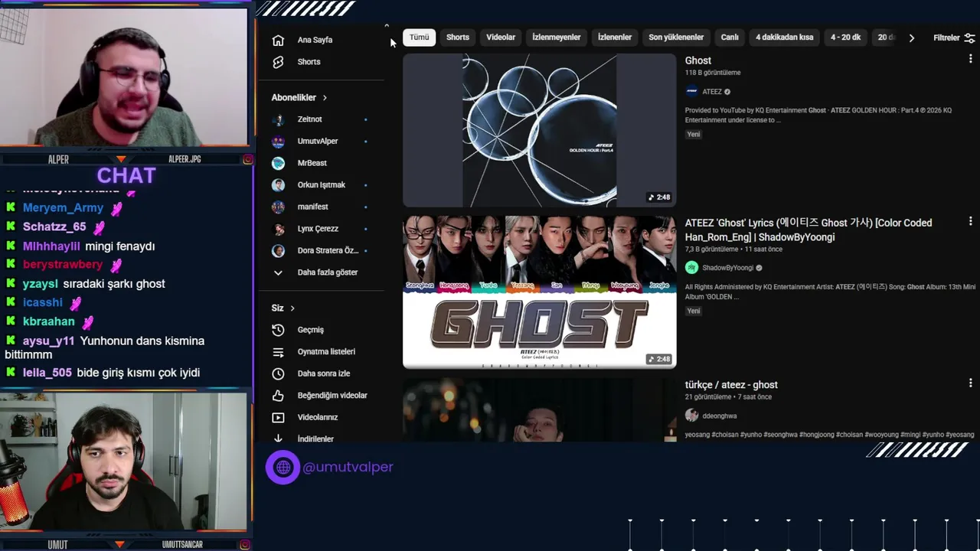Open the Beğendiğim videolar thumbs-up icon

click(x=278, y=396)
